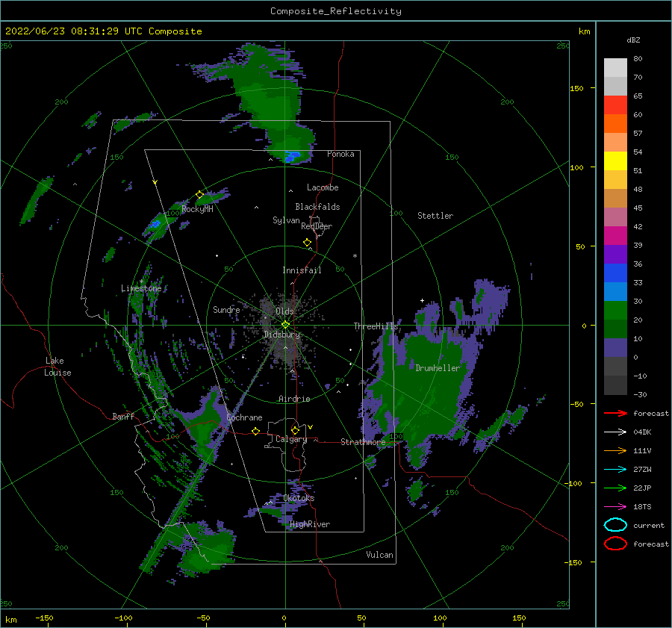Select the light gray 70–80 dBZ color swatch

[x=615, y=68]
